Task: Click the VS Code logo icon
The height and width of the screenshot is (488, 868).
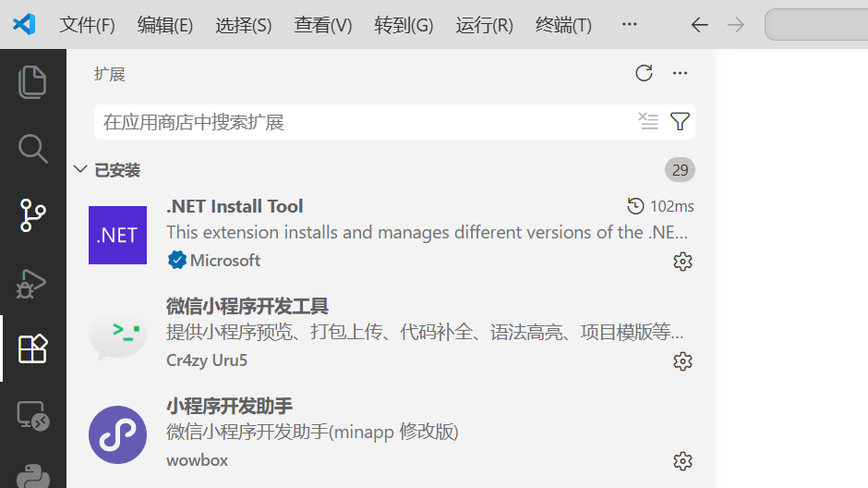Action: tap(24, 24)
